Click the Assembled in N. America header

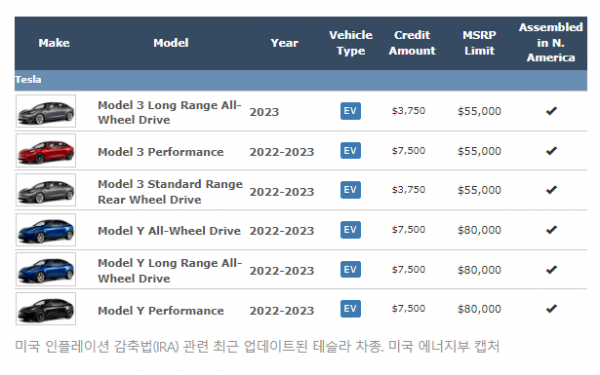[551, 42]
